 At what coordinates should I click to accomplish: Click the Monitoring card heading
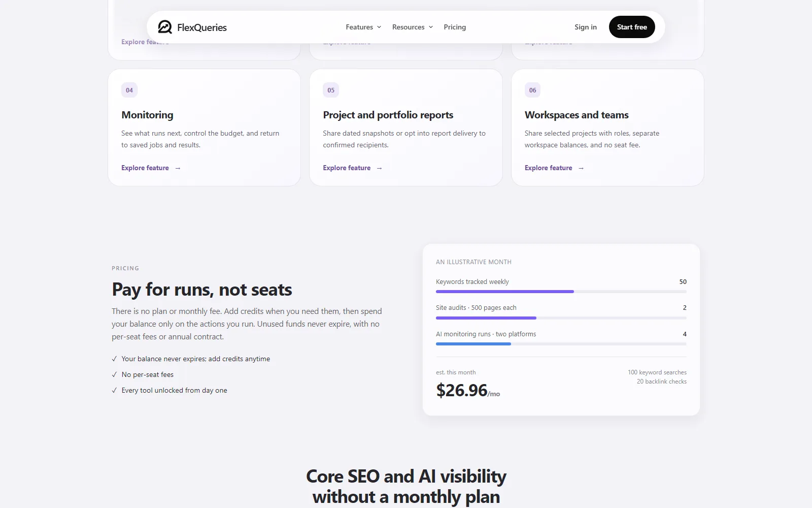click(x=147, y=115)
